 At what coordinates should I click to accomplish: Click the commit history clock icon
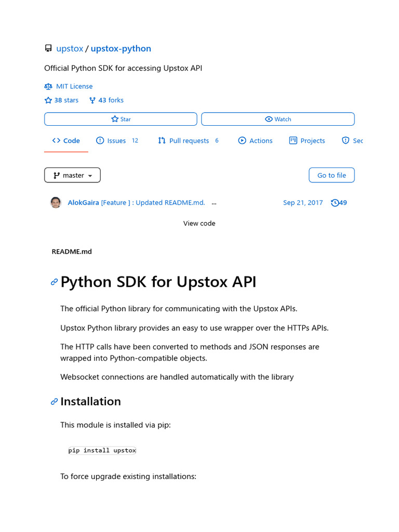335,203
